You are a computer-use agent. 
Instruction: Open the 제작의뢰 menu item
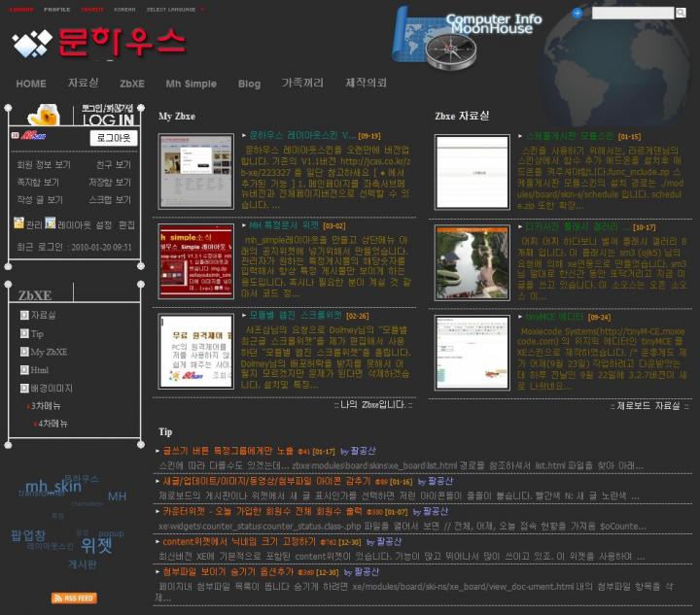coord(367,83)
